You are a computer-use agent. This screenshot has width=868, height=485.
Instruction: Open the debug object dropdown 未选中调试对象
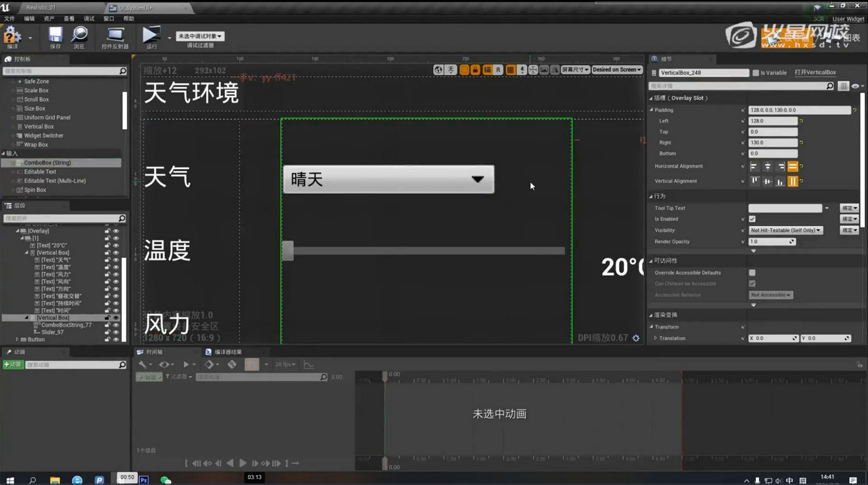(200, 36)
